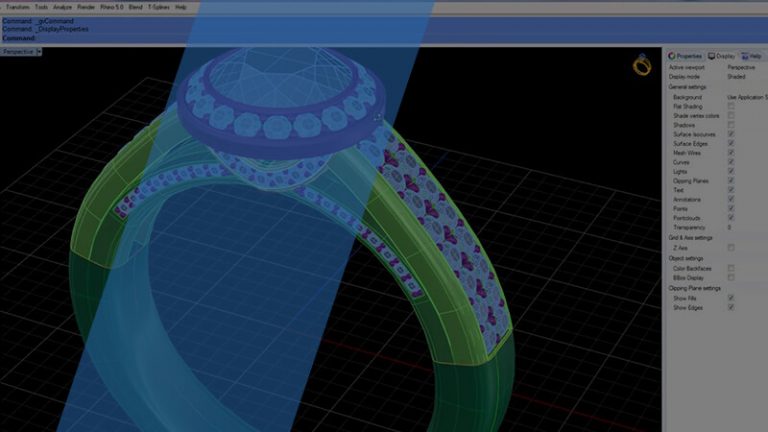Enable the Z Axis checkbox
This screenshot has width=768, height=432.
coord(731,247)
